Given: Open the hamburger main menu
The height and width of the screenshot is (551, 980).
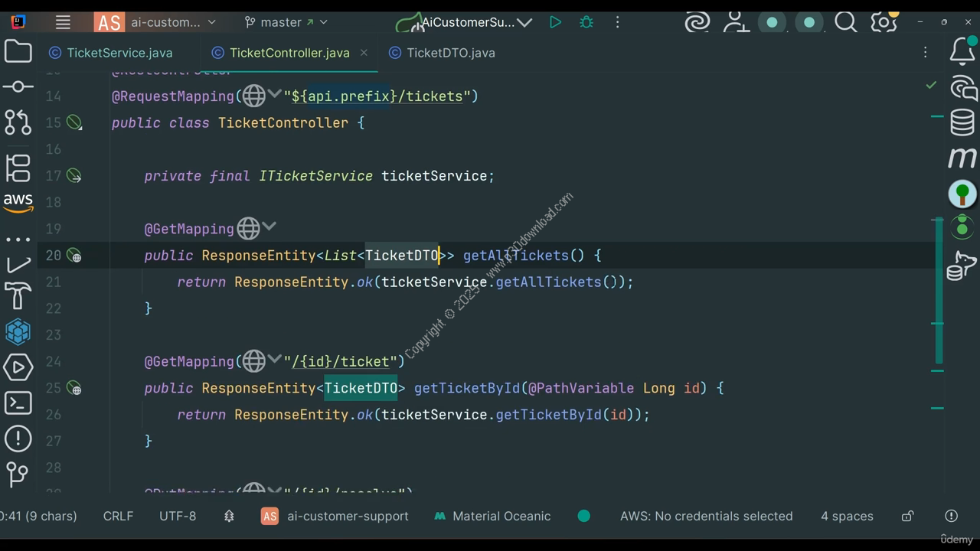Looking at the screenshot, I should point(63,22).
